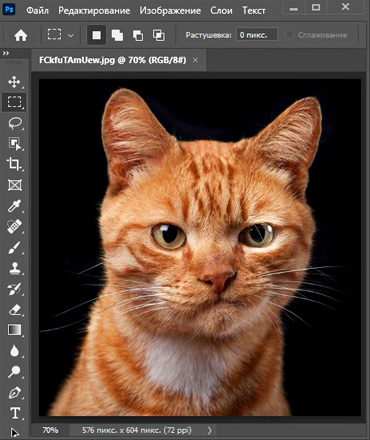Choose New selection mode

[x=97, y=35]
